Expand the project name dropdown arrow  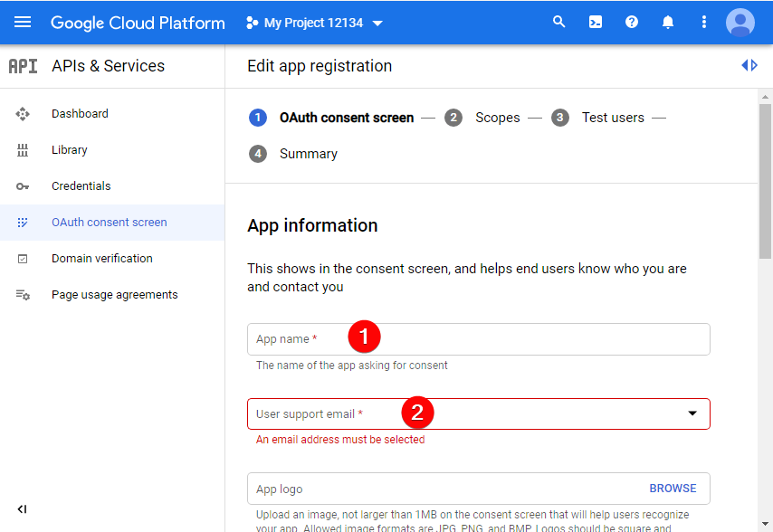(x=377, y=23)
